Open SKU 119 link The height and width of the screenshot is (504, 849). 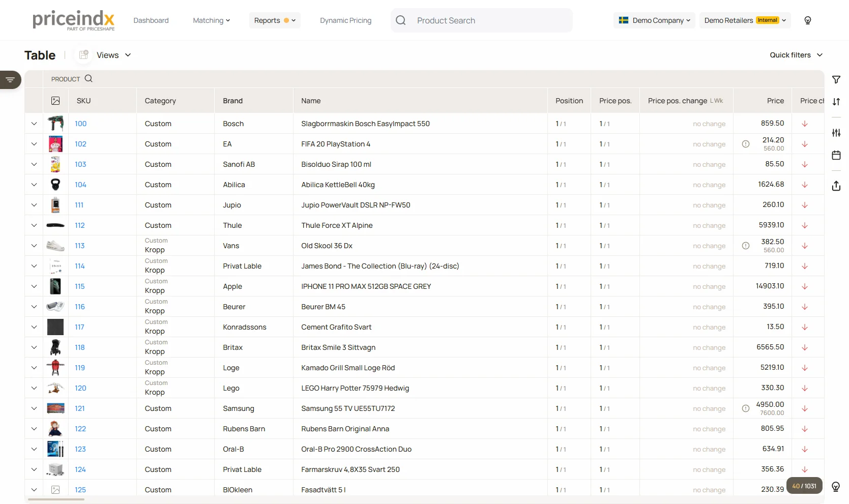(80, 368)
